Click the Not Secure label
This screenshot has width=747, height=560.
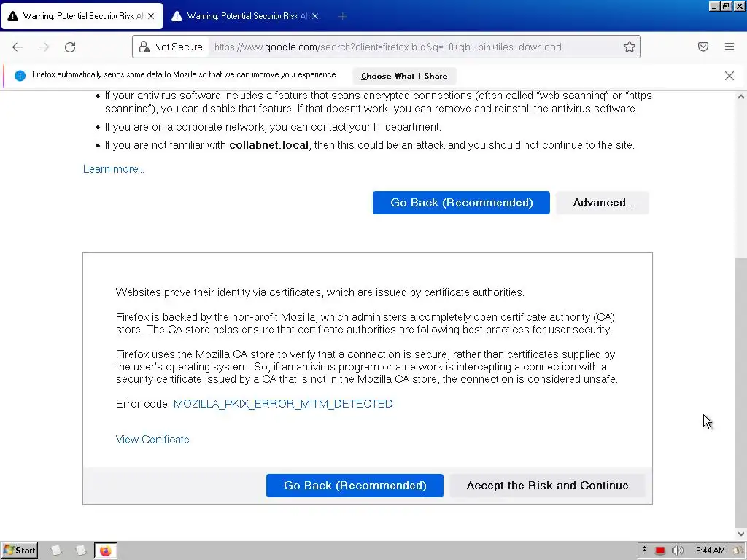[x=178, y=47]
